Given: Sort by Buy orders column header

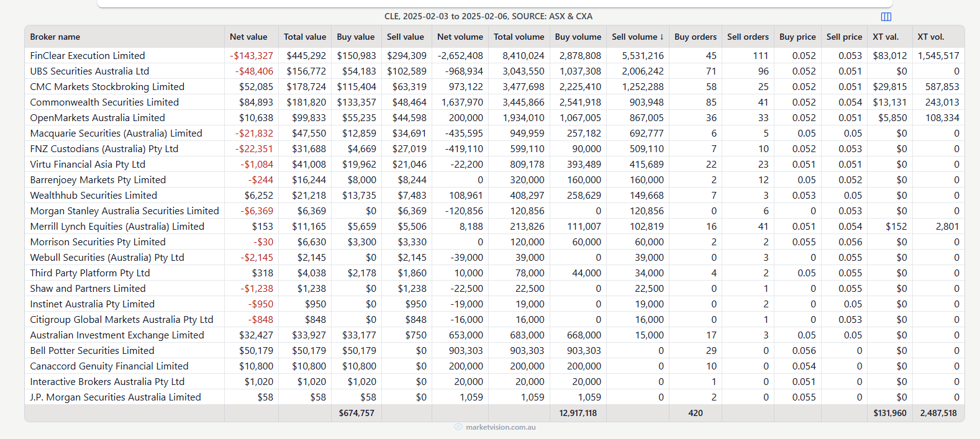Looking at the screenshot, I should [696, 37].
